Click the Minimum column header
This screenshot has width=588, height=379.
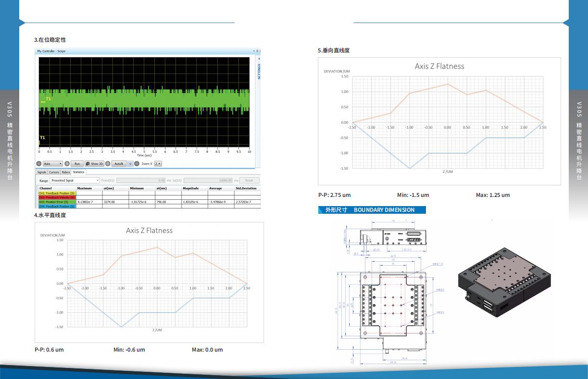point(142,188)
